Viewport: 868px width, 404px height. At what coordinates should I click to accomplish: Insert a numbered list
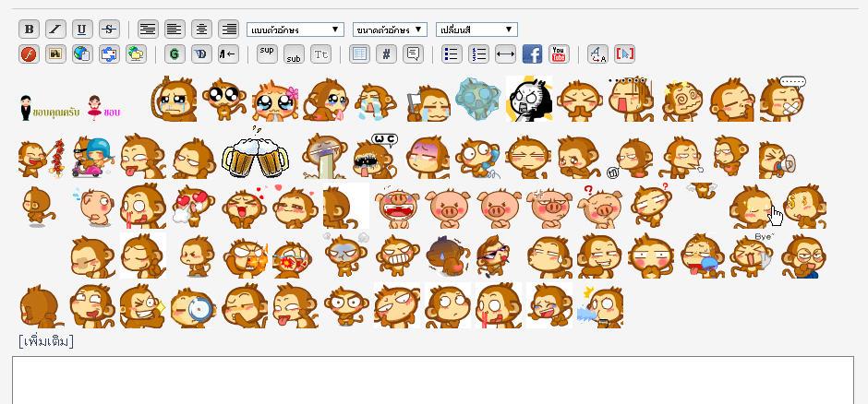coord(479,54)
